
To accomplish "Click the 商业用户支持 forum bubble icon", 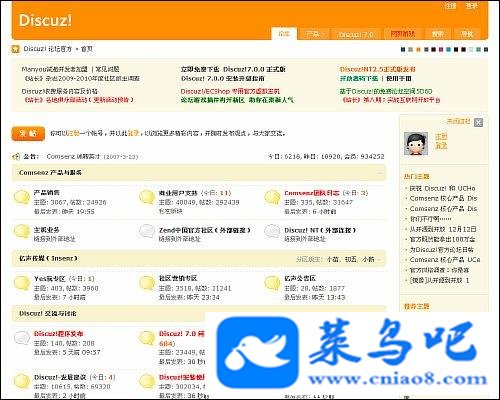I will [147, 197].
